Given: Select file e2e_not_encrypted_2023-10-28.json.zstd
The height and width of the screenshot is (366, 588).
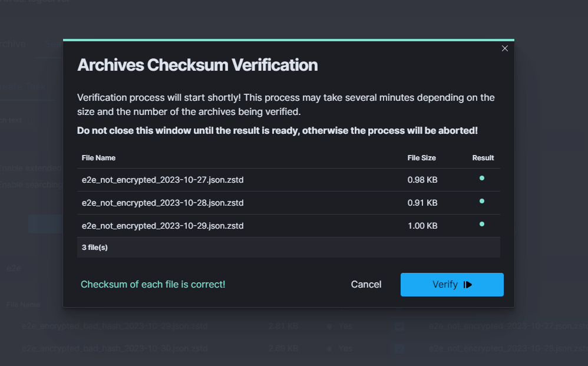Looking at the screenshot, I should click(163, 203).
